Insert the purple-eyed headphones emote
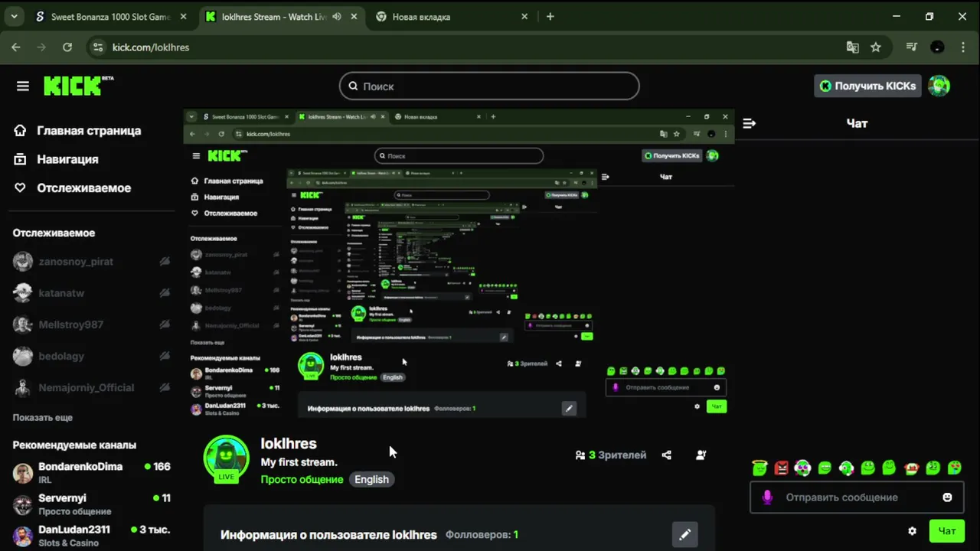 click(x=802, y=468)
